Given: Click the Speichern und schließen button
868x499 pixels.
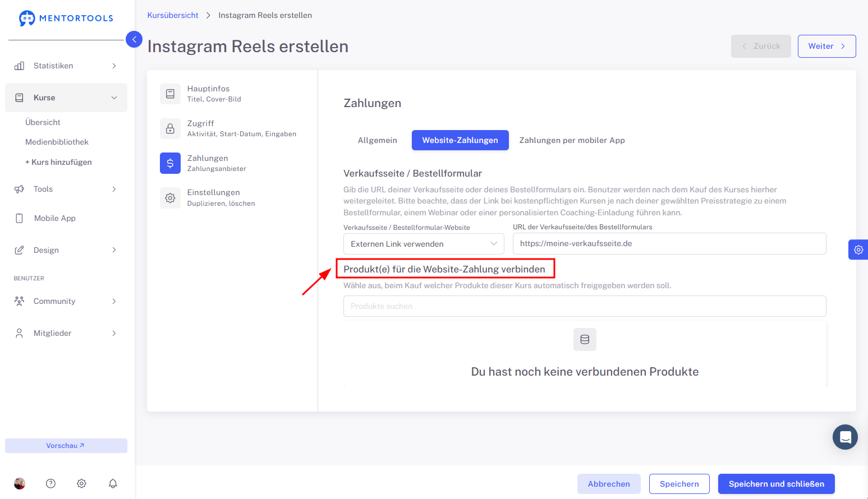Looking at the screenshot, I should click(776, 484).
